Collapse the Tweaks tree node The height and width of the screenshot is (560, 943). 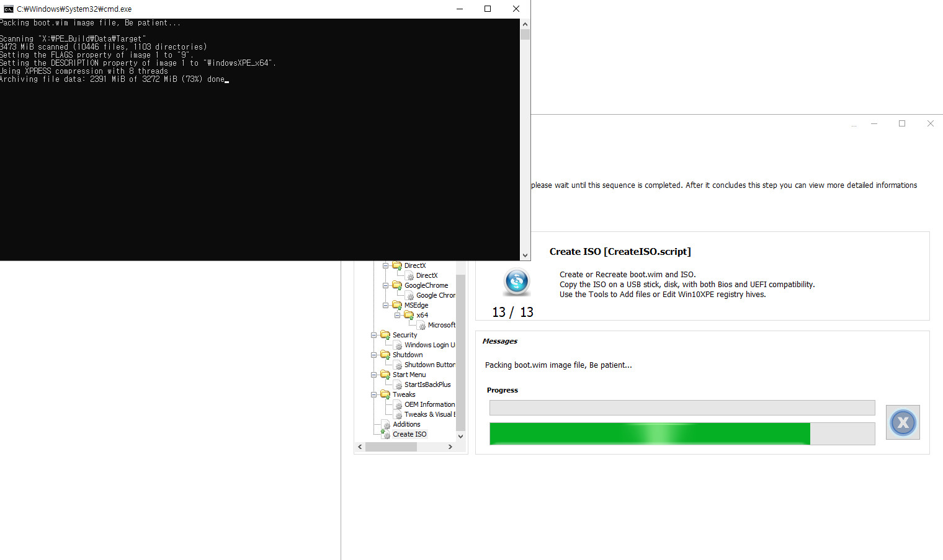pos(373,394)
